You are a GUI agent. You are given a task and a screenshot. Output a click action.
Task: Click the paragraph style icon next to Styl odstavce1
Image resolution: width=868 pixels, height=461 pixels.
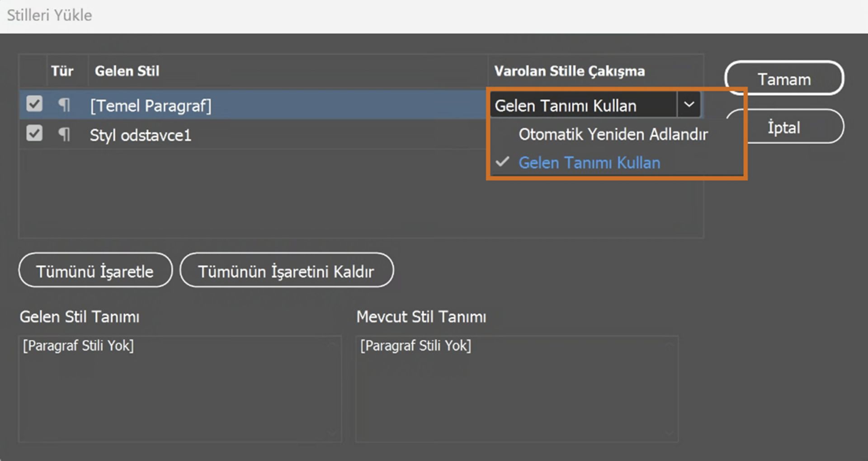click(x=64, y=134)
